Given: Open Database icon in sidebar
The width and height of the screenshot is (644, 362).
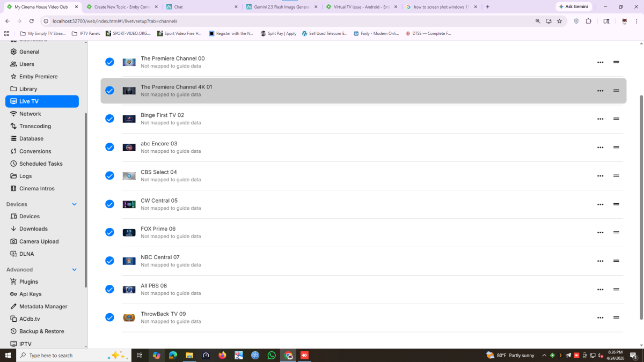Looking at the screenshot, I should (x=14, y=138).
